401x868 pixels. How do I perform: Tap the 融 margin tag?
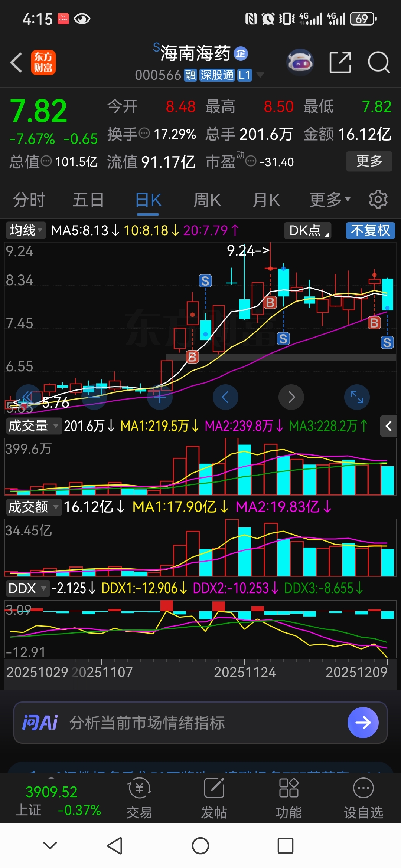tap(190, 75)
